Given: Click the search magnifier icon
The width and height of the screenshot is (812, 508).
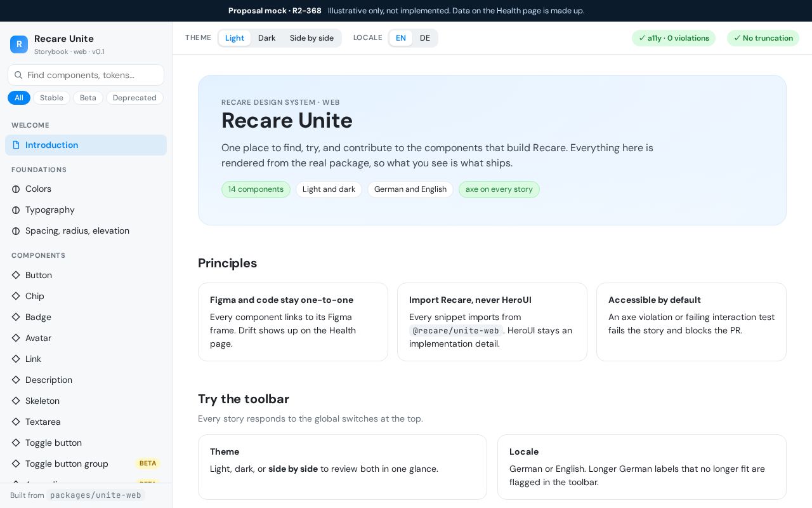Looking at the screenshot, I should click(x=18, y=75).
